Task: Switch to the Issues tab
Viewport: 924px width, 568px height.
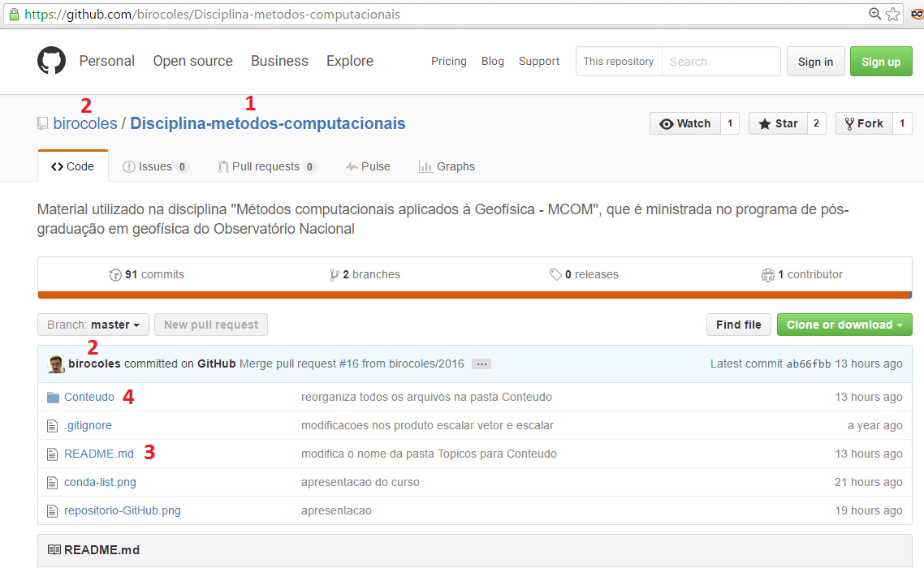Action: coord(156,166)
